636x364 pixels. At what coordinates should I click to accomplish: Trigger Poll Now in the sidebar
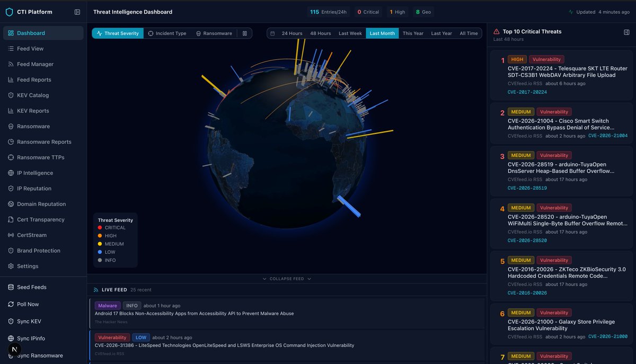[43, 304]
